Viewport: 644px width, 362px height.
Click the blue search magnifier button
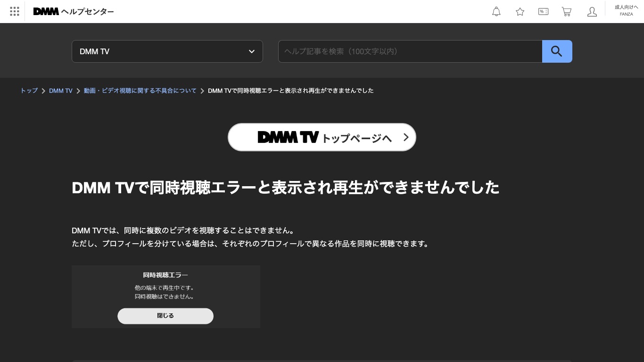[x=557, y=51]
